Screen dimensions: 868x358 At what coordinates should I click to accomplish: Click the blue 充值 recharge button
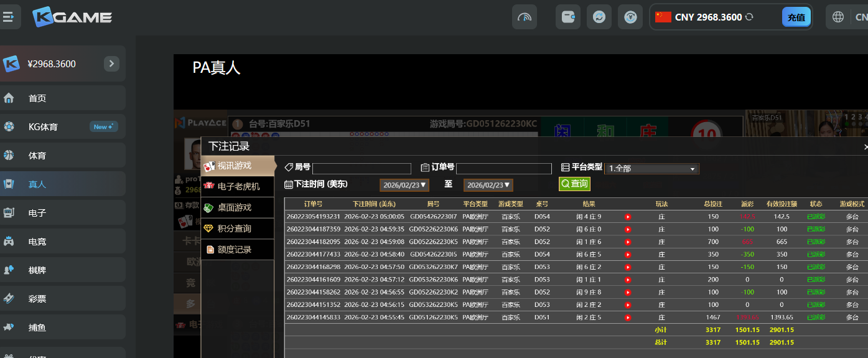796,17
